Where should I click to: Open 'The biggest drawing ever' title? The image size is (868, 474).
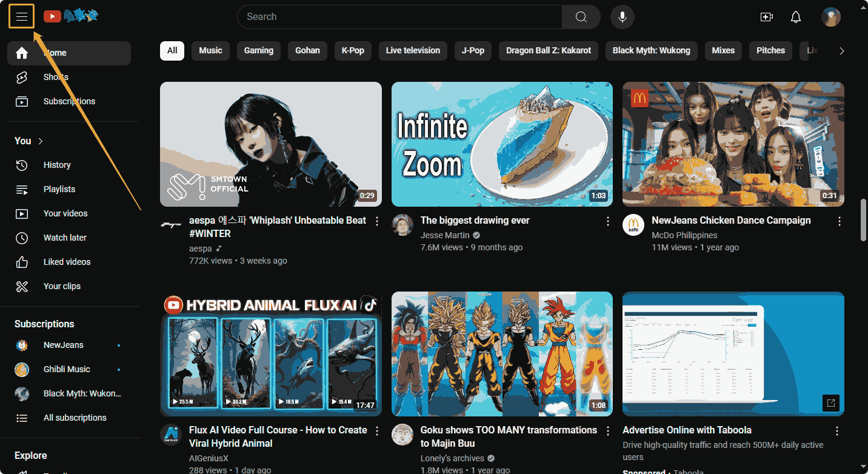pos(475,221)
